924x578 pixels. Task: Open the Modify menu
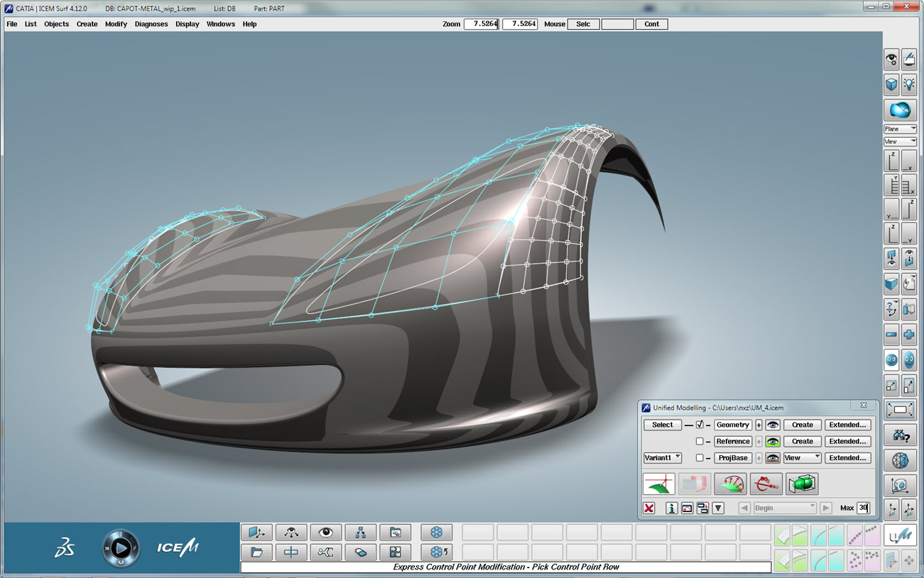point(115,23)
